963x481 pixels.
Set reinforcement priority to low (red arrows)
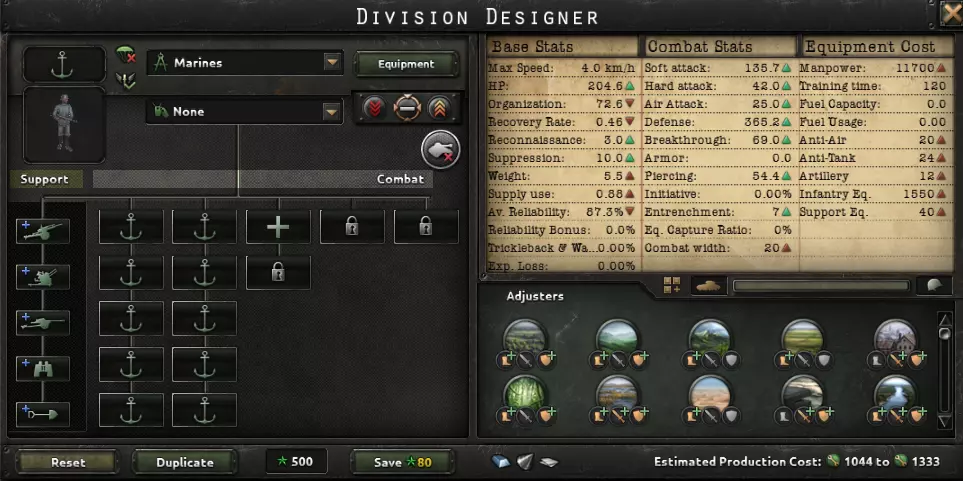tap(374, 108)
